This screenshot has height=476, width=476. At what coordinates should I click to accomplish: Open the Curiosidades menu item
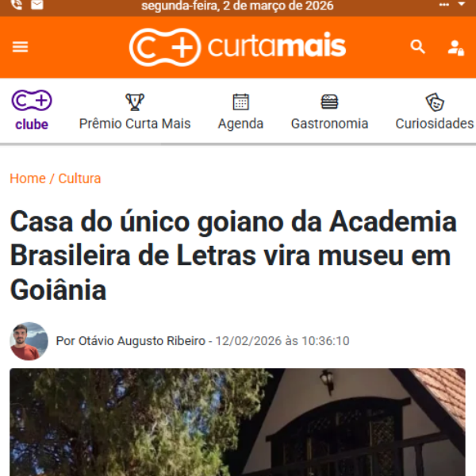tap(435, 111)
